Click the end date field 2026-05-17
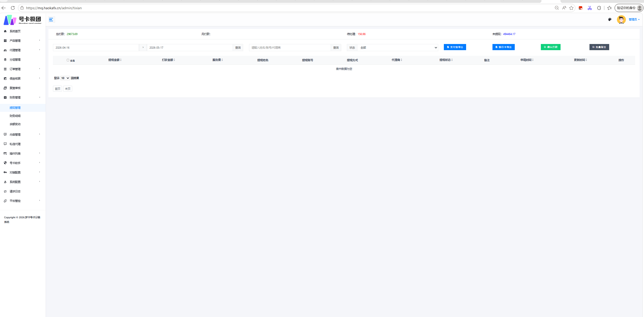Image resolution: width=644 pixels, height=317 pixels. (x=190, y=48)
